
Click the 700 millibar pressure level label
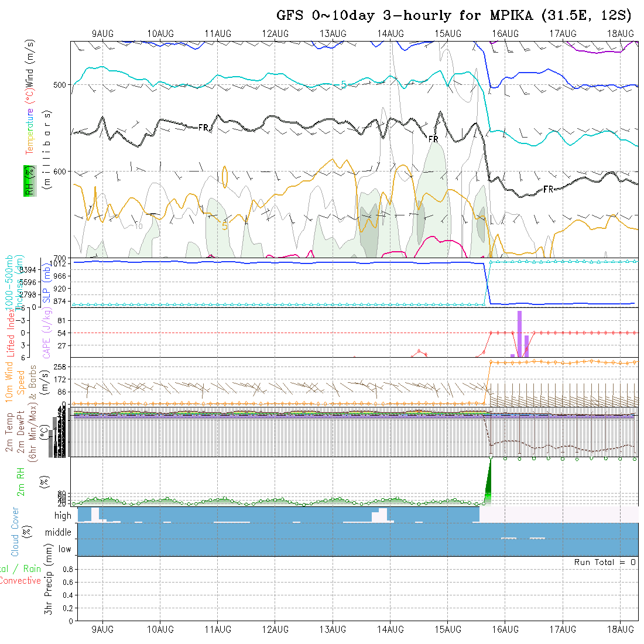click(60, 258)
